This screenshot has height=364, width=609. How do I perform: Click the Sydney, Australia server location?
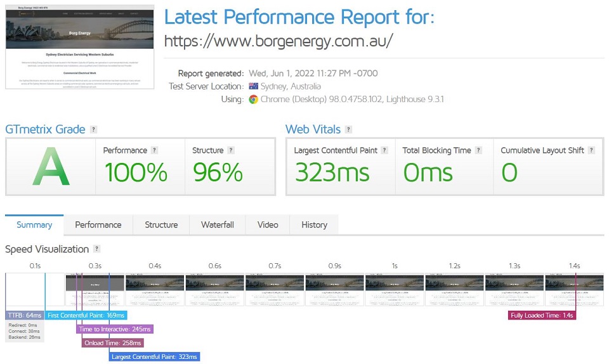291,86
